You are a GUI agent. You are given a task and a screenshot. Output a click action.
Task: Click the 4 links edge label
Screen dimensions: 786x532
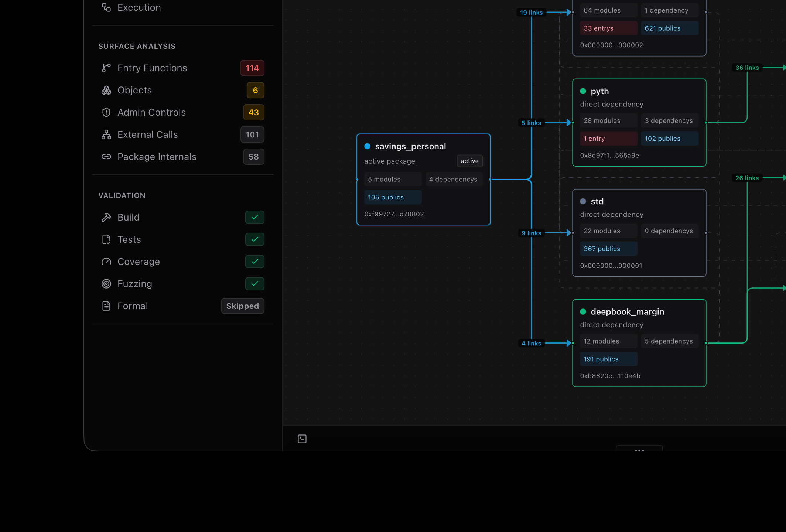point(531,343)
